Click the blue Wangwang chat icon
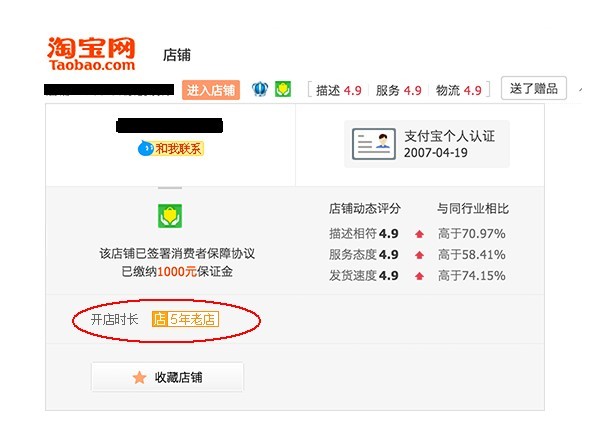Viewport: 608px width, 429px height. tap(145, 148)
